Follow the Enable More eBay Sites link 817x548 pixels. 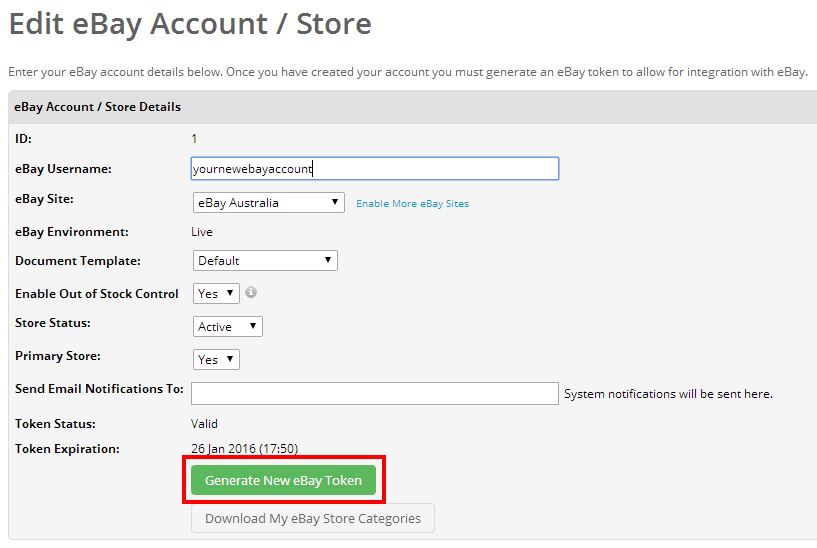pos(413,204)
